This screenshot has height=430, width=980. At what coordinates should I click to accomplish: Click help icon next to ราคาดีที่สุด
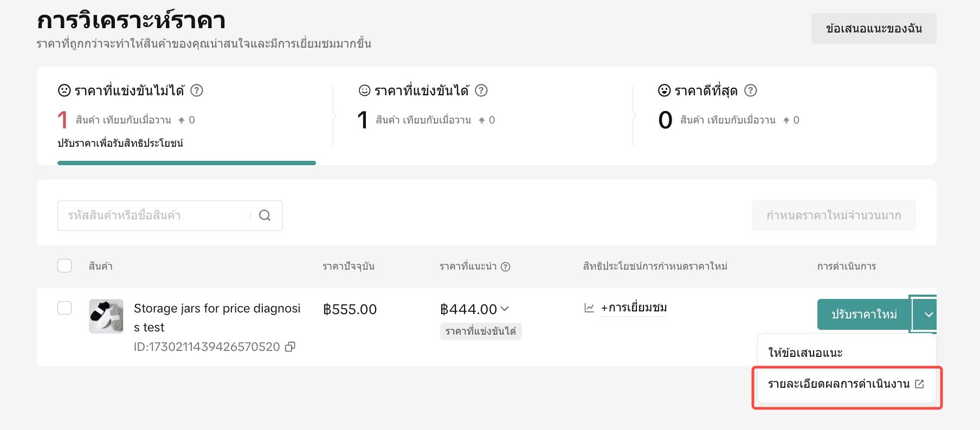tap(751, 90)
